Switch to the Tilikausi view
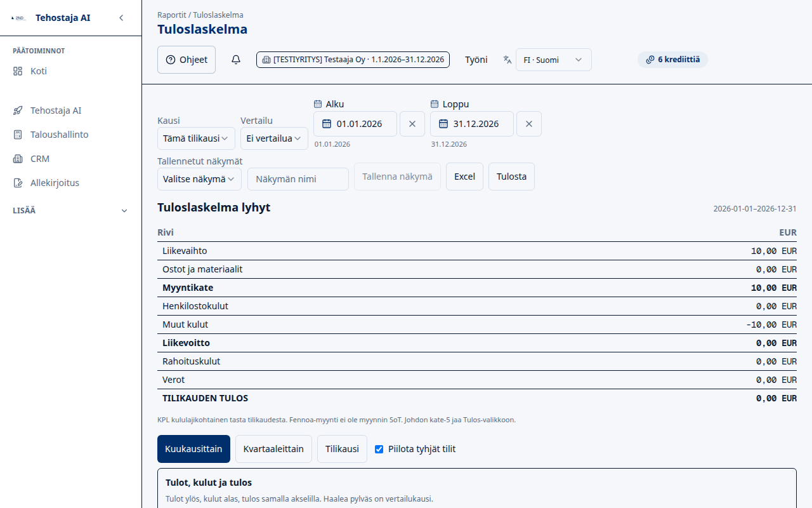This screenshot has height=508, width=812. 342,449
